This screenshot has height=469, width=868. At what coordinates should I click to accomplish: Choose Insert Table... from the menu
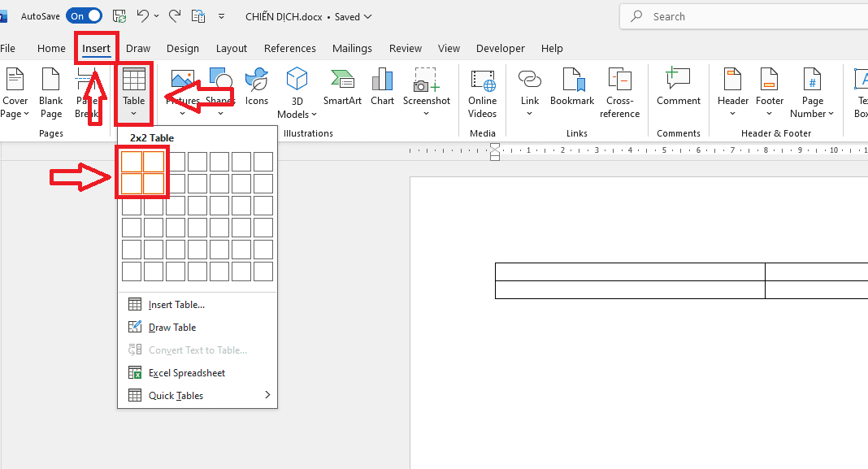click(176, 305)
